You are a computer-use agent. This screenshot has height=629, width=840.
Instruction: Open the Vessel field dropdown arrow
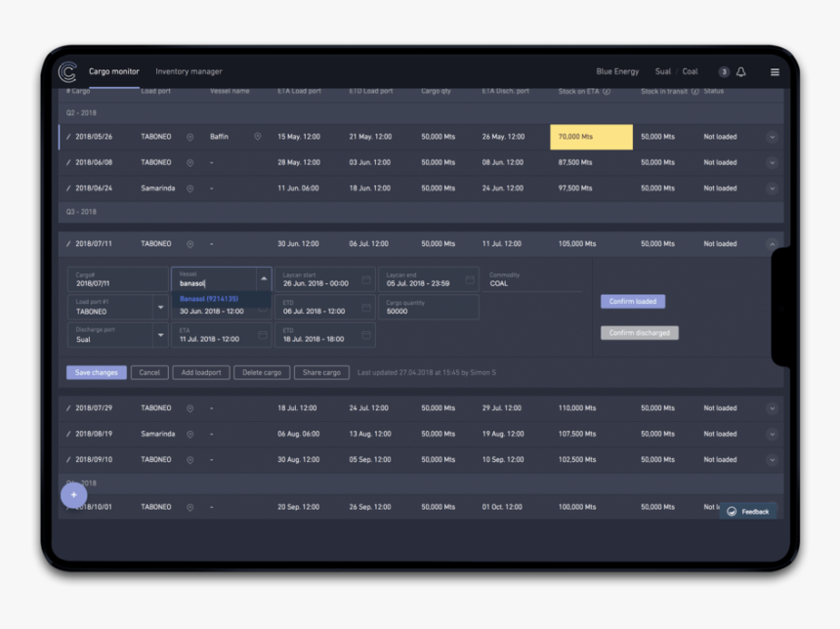coord(264,276)
